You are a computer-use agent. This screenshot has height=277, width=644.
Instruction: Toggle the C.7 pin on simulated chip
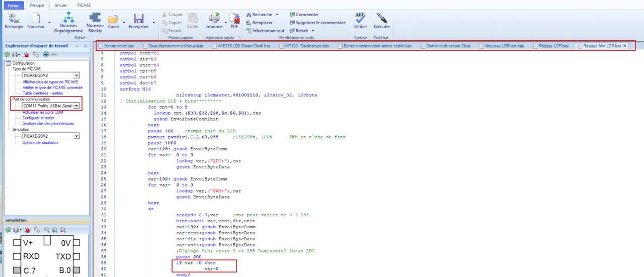pyautogui.click(x=17, y=270)
